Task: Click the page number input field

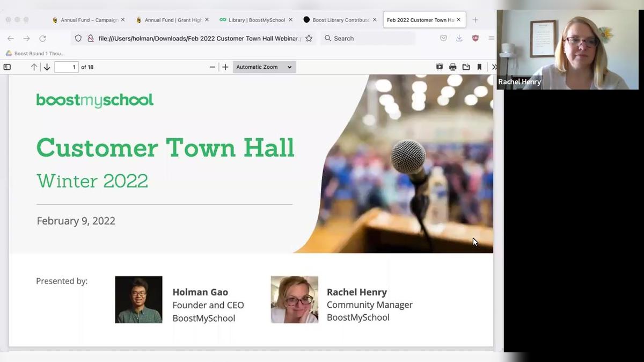Action: click(x=67, y=67)
